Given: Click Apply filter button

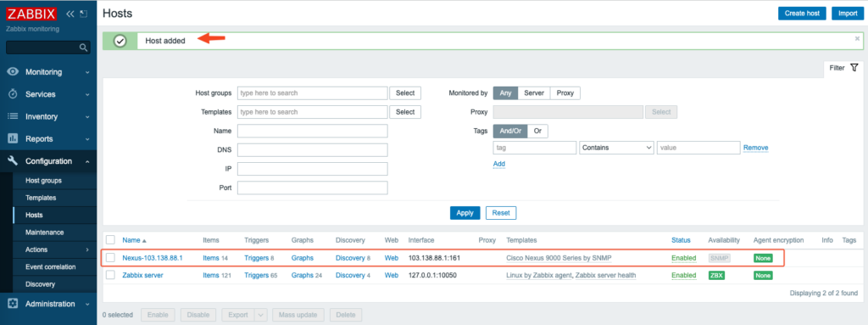Looking at the screenshot, I should tap(465, 213).
